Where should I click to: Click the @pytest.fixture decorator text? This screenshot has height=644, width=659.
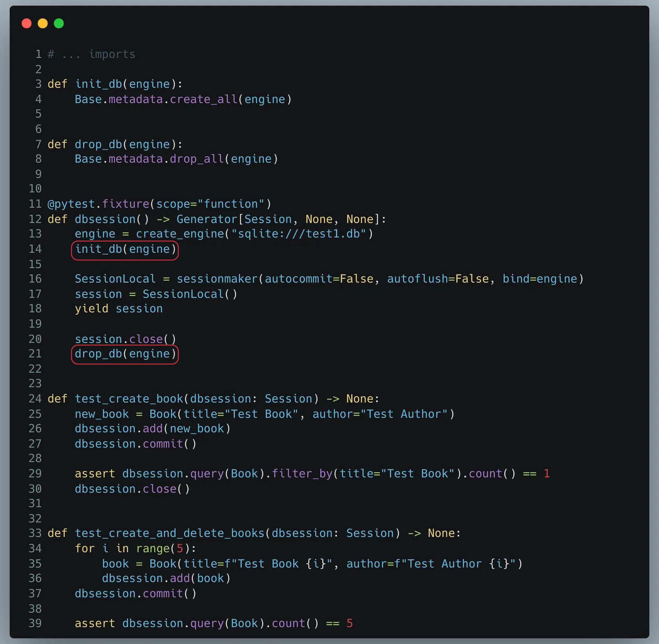[98, 204]
